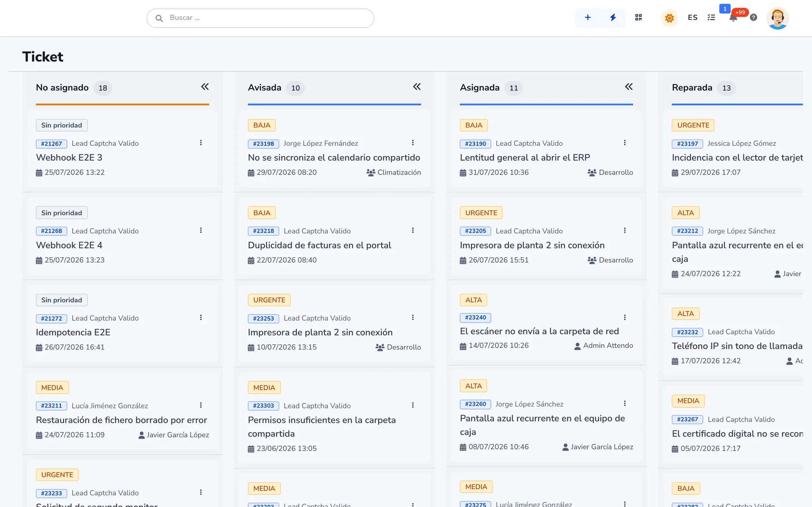Open options menu for ticket #23190
The image size is (812, 507).
click(625, 143)
